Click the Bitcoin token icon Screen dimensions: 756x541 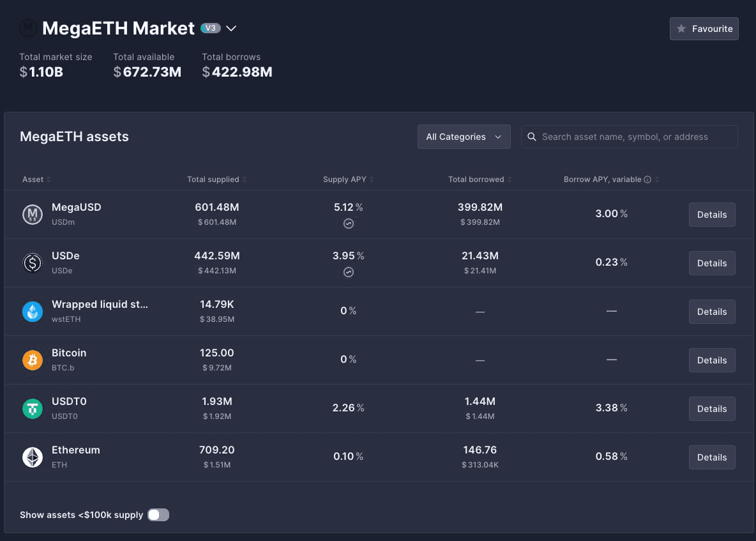(33, 360)
